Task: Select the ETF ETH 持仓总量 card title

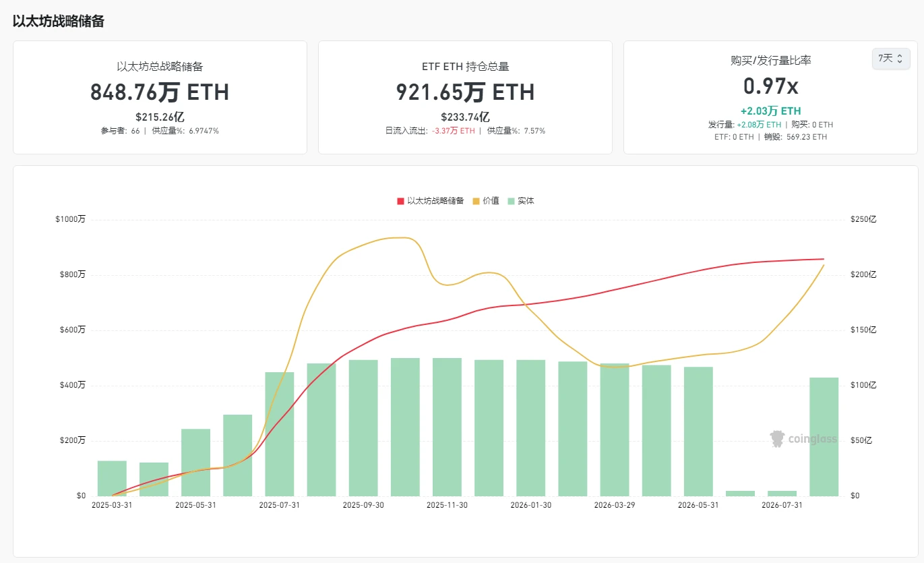Action: (465, 67)
